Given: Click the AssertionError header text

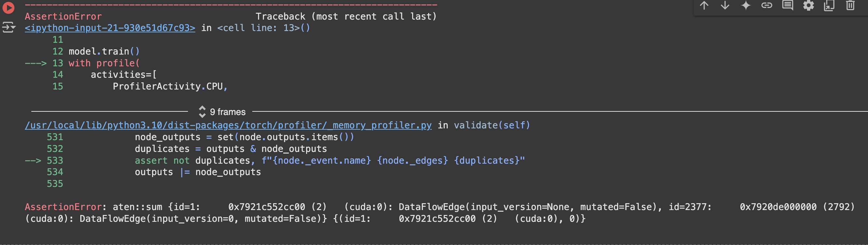Looking at the screenshot, I should (63, 17).
